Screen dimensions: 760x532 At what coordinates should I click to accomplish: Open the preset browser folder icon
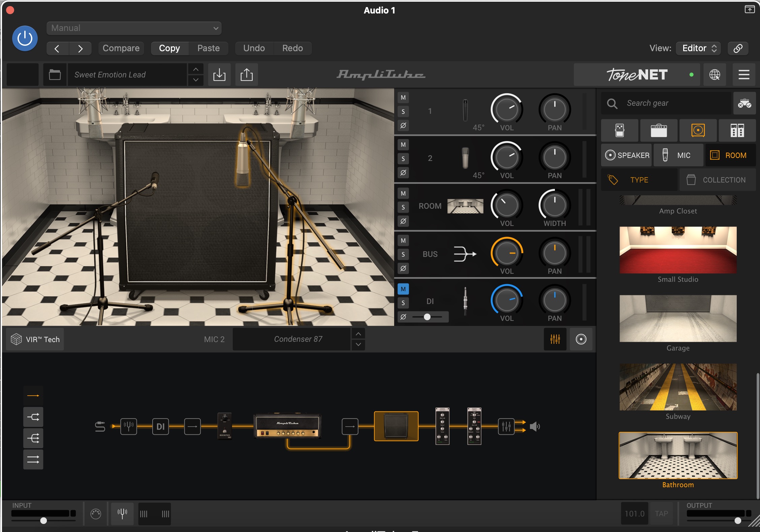(x=55, y=74)
